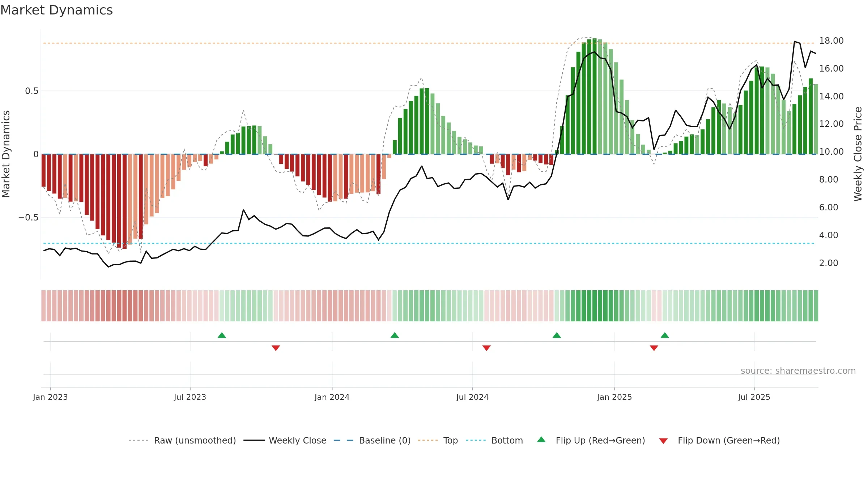Click the 8.00 price axis value

tap(829, 180)
